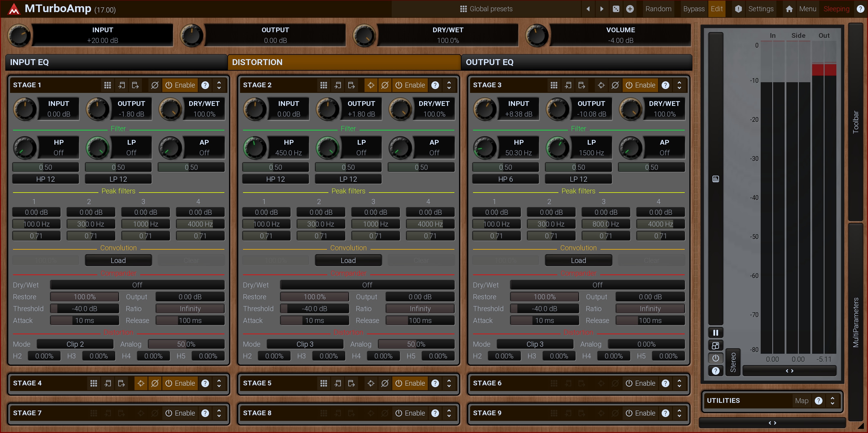
Task: Click Stage 2 paste settings icon
Action: (x=352, y=85)
